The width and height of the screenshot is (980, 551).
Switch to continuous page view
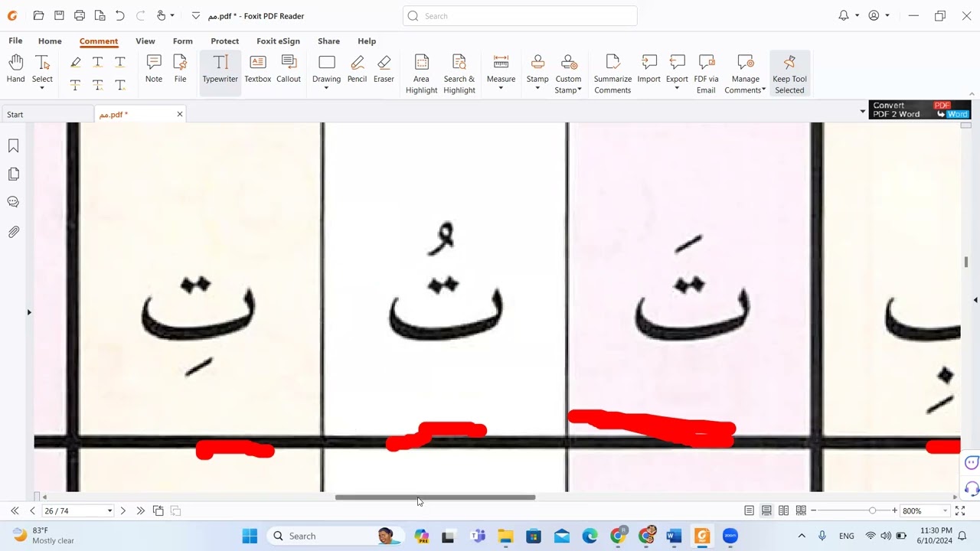pyautogui.click(x=766, y=510)
